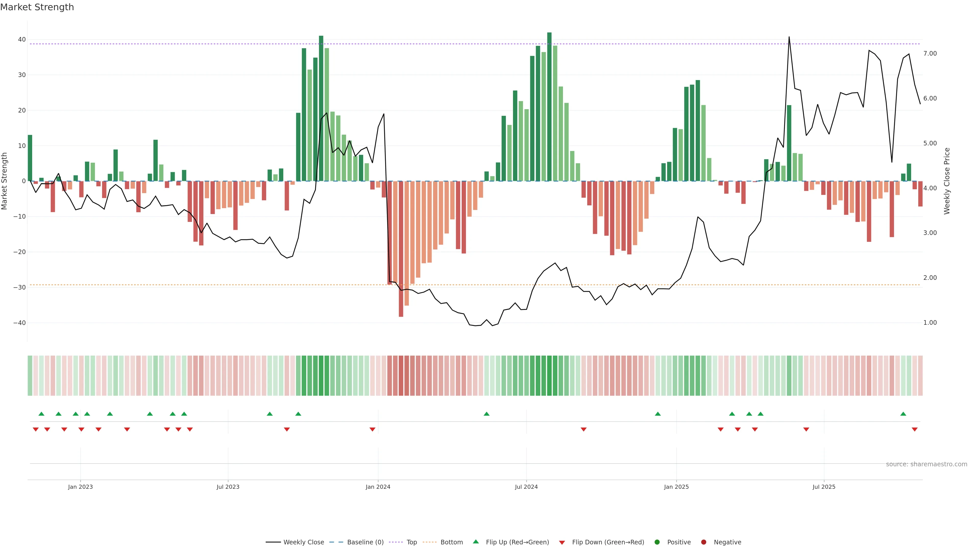
Task: Click last red flip-down marker on right
Action: (x=915, y=429)
